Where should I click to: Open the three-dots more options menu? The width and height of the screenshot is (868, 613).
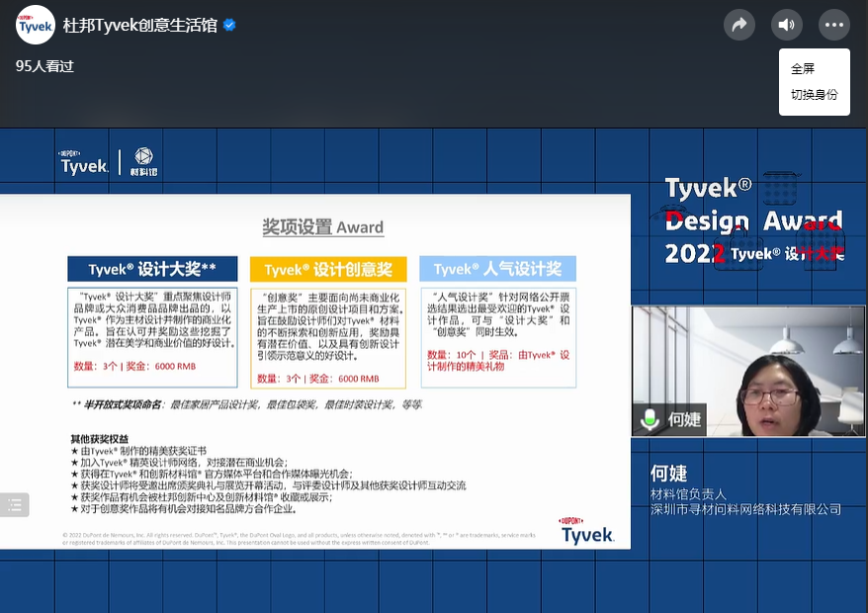coord(834,25)
